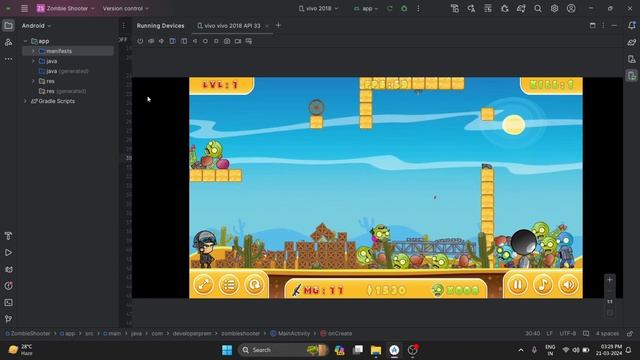Screen dimensions: 640x360
Task: Open the Running Devices tool window
Action: 632,76
